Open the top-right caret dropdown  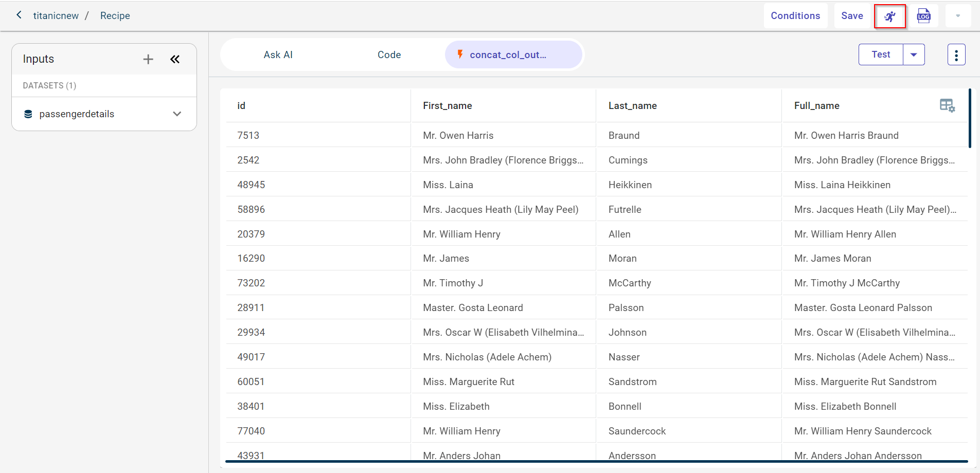coord(957,16)
